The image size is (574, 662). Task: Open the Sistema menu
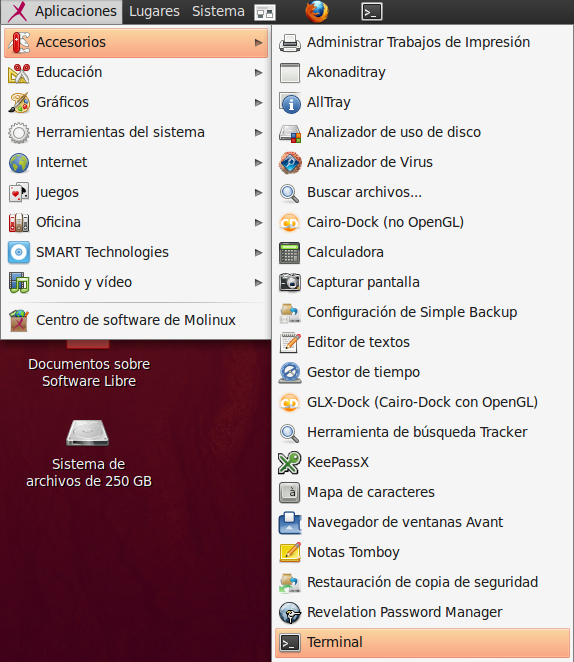tap(218, 11)
